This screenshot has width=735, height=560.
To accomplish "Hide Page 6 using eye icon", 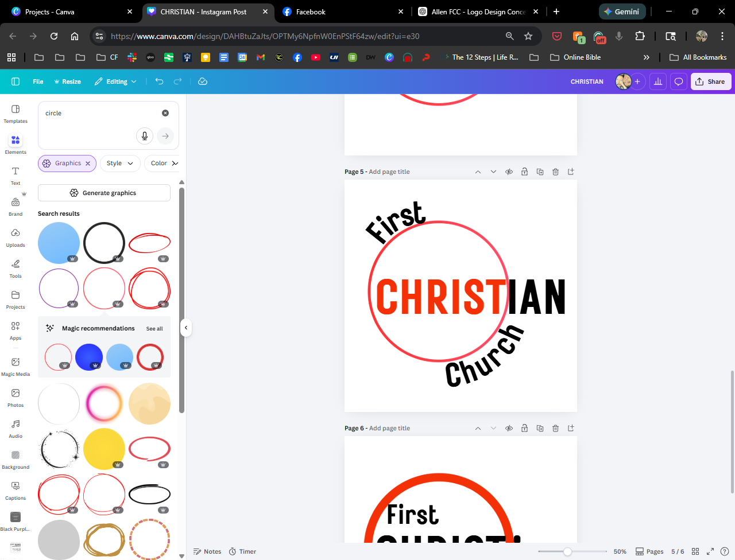I will (x=509, y=428).
